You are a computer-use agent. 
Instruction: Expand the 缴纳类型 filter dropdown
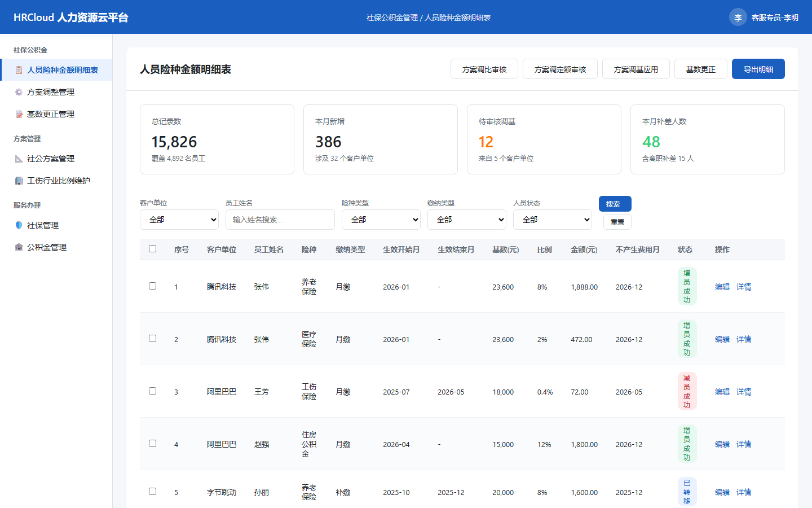point(467,220)
